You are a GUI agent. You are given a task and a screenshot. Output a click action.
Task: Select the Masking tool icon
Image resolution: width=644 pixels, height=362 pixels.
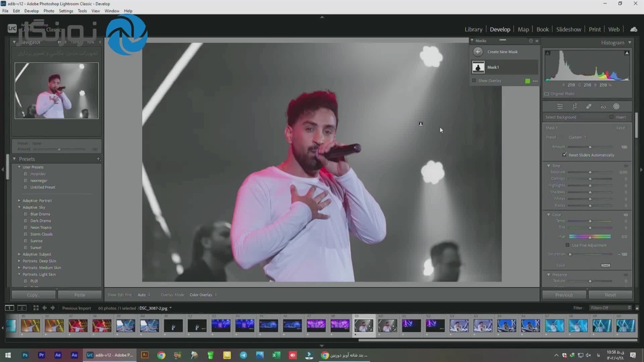616,107
